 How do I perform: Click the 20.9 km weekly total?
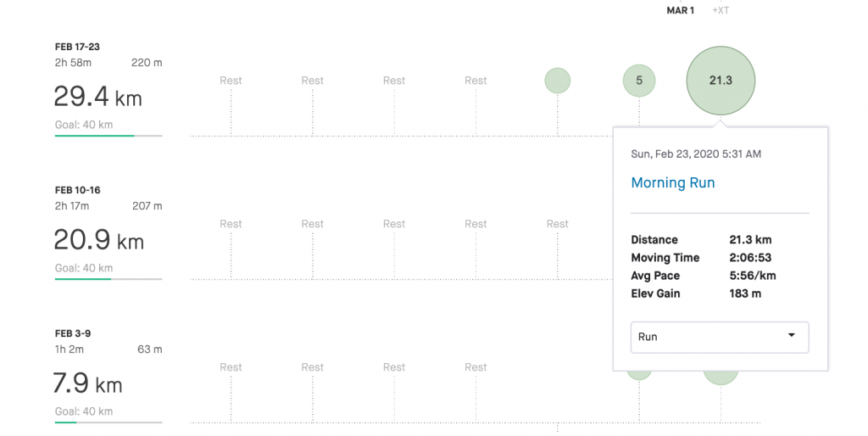point(98,240)
